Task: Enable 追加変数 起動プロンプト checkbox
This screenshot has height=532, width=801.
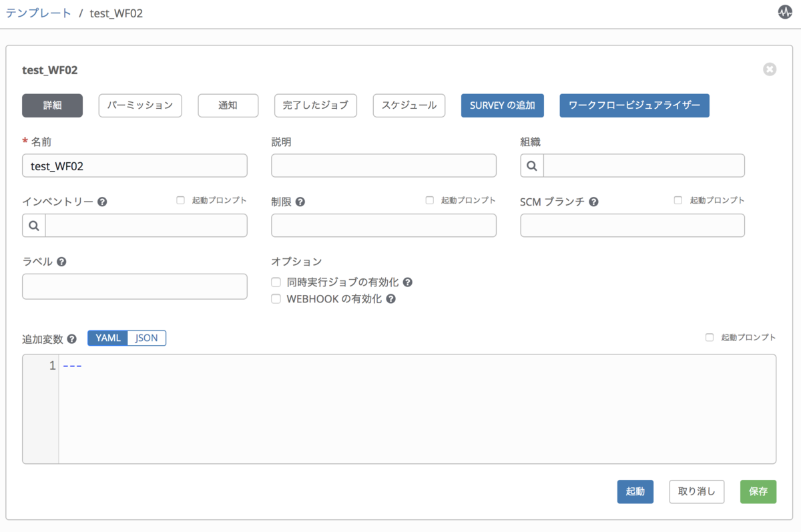Action: (x=710, y=338)
